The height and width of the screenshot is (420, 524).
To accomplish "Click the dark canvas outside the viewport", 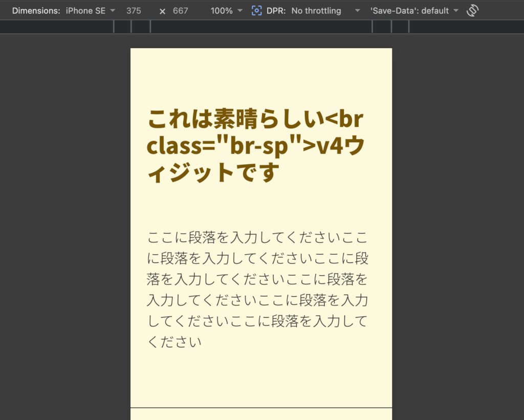I will (x=61, y=205).
